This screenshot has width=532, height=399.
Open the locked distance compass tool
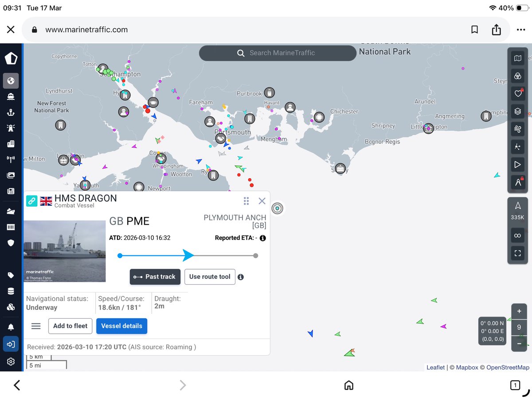[x=517, y=182]
